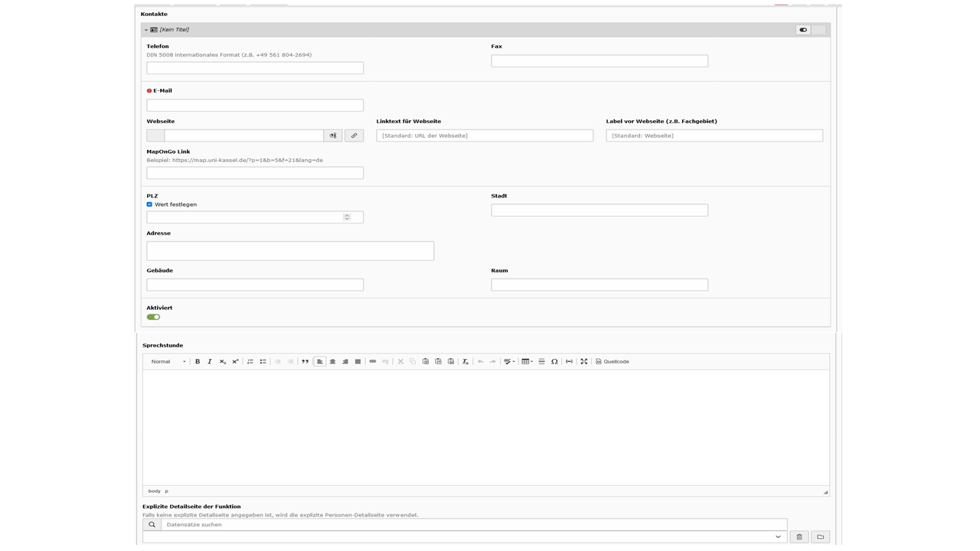
Task: Click the PLZ number stepper
Action: [x=347, y=217]
